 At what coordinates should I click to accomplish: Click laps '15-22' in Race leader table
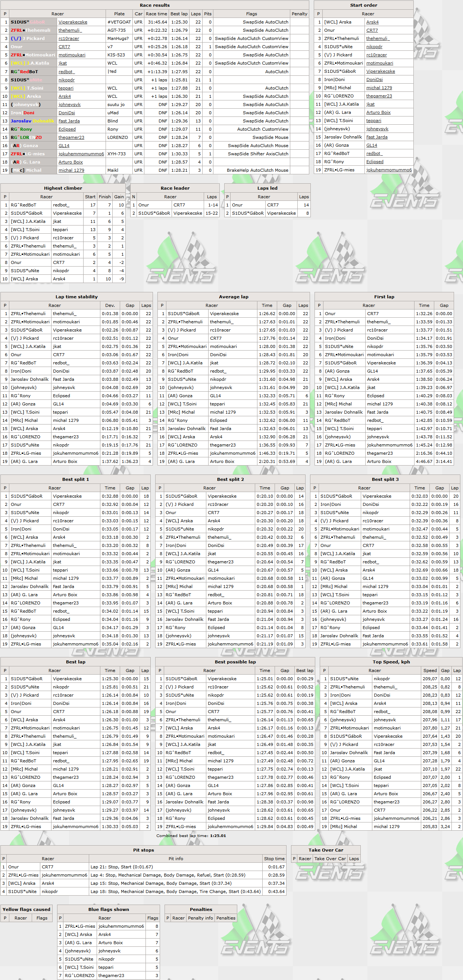212,214
